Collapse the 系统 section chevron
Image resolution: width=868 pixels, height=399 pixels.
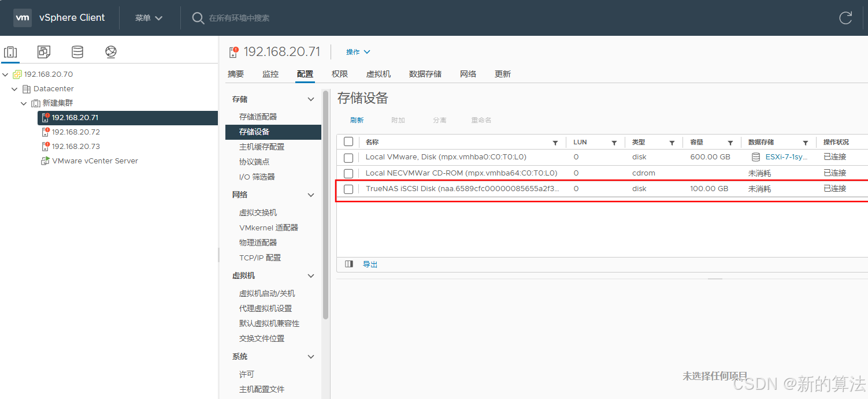pyautogui.click(x=311, y=356)
